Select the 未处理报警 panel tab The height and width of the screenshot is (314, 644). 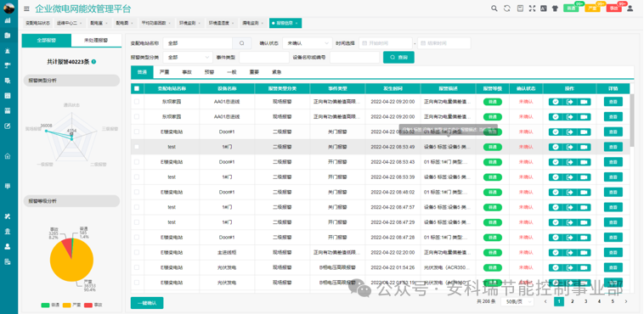coord(96,40)
